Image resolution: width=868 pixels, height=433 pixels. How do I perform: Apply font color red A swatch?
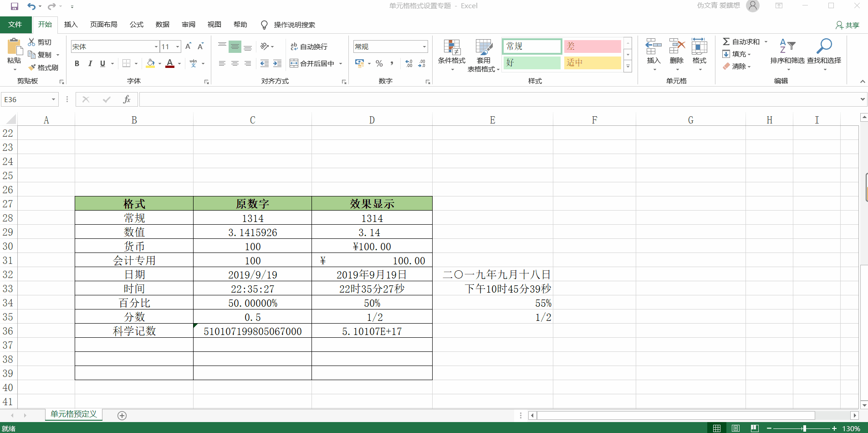tap(170, 63)
